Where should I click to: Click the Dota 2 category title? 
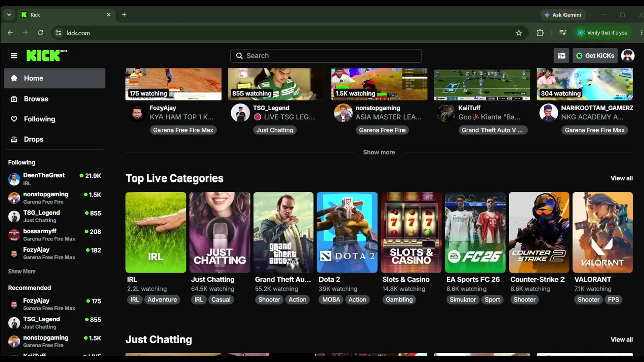point(329,280)
